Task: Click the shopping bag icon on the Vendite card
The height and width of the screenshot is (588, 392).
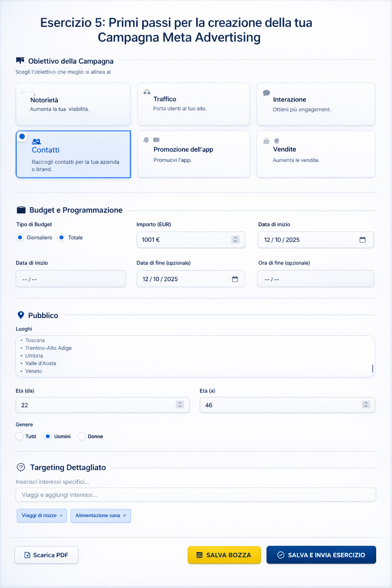Action: click(x=266, y=141)
